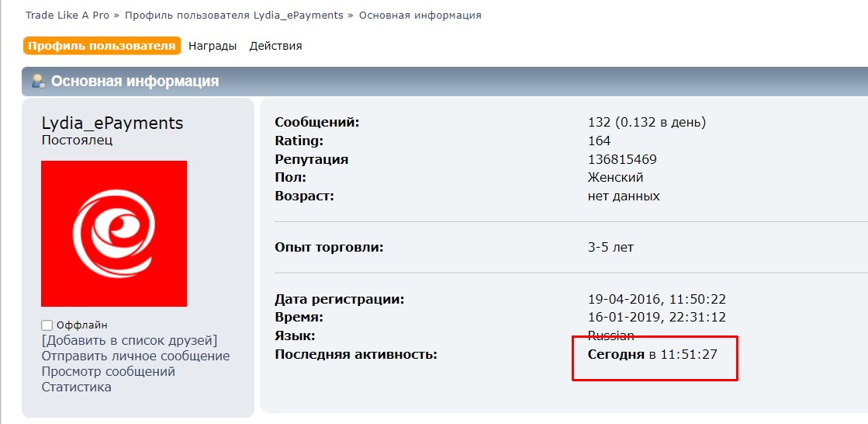This screenshot has width=868, height=424.
Task: Click the Пол value Женский
Action: [x=616, y=178]
